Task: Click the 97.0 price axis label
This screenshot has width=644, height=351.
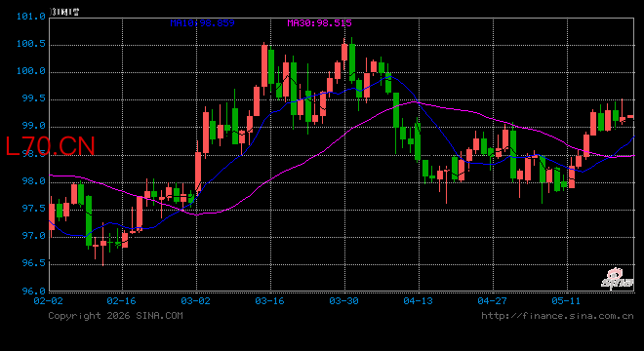Action: (34, 236)
